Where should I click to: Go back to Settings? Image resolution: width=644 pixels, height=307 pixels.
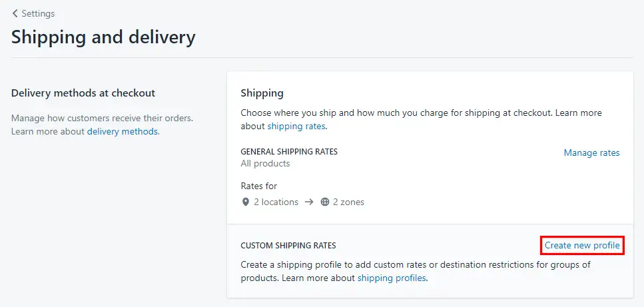click(33, 13)
